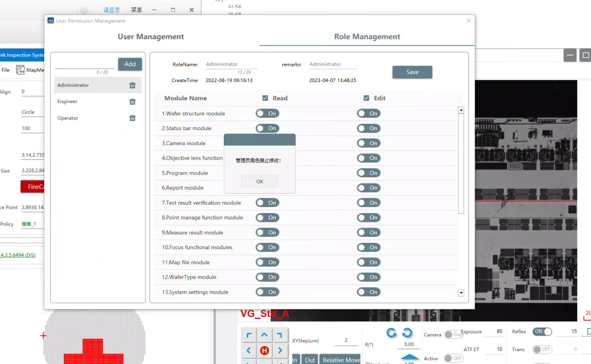The width and height of the screenshot is (591, 364).
Task: Click the remarks field showing Administrator
Action: point(333,64)
